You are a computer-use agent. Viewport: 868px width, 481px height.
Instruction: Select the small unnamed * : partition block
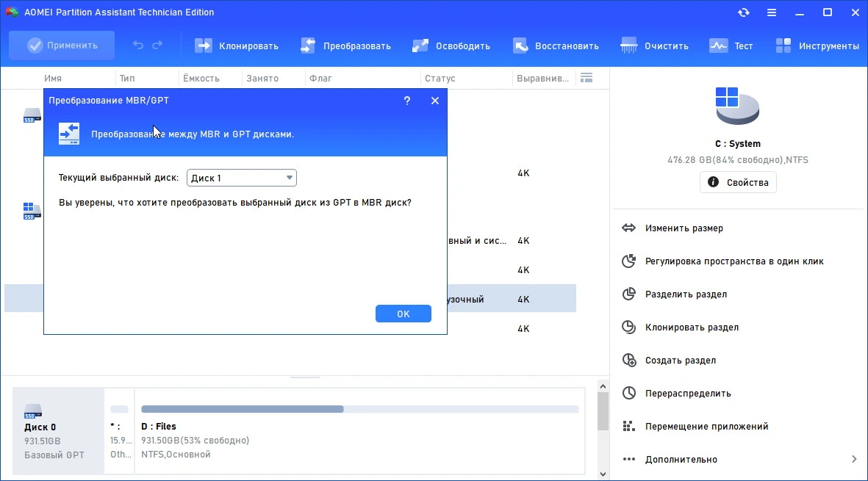click(x=120, y=431)
